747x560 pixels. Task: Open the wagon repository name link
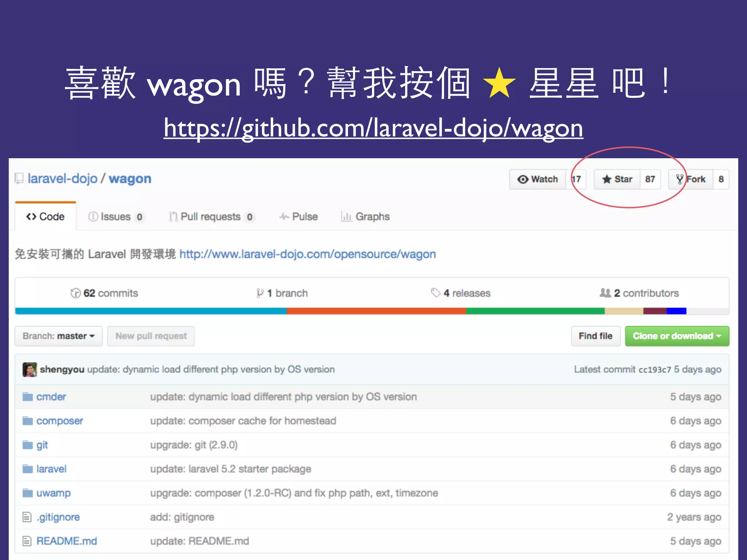point(130,179)
